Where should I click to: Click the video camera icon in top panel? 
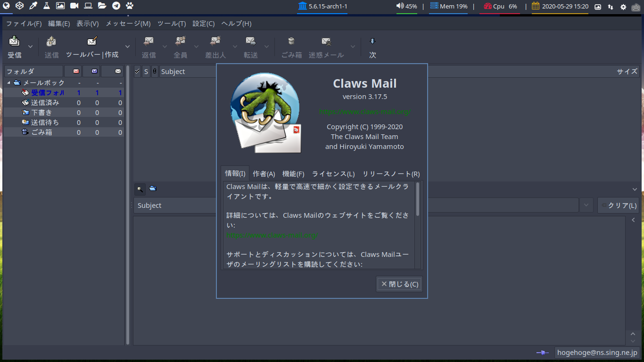click(x=74, y=6)
